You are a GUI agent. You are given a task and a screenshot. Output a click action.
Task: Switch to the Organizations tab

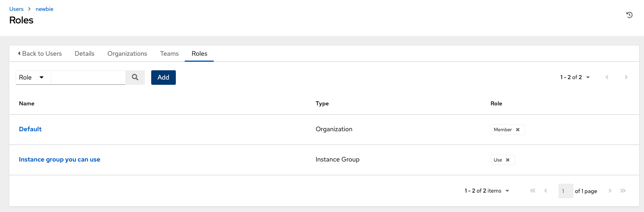click(127, 53)
